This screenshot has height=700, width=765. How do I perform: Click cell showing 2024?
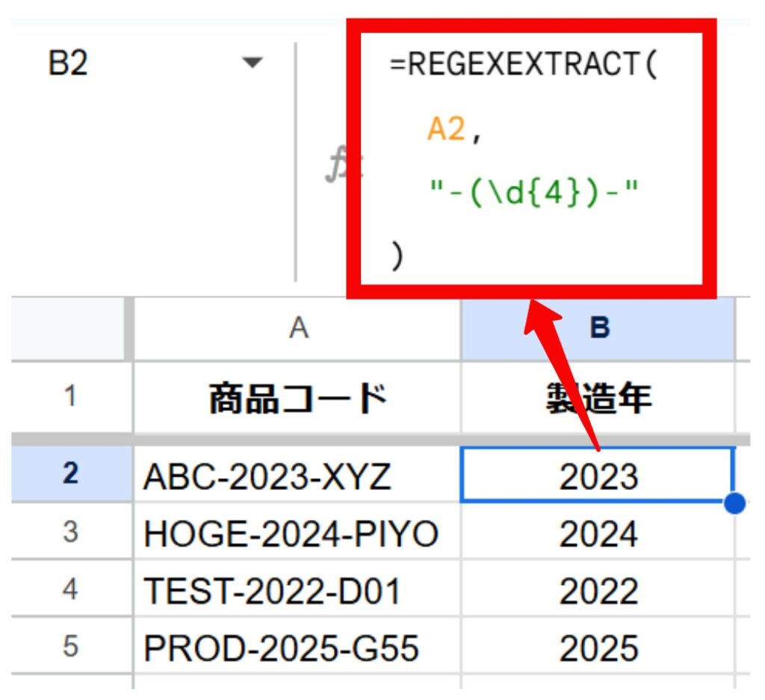point(598,533)
